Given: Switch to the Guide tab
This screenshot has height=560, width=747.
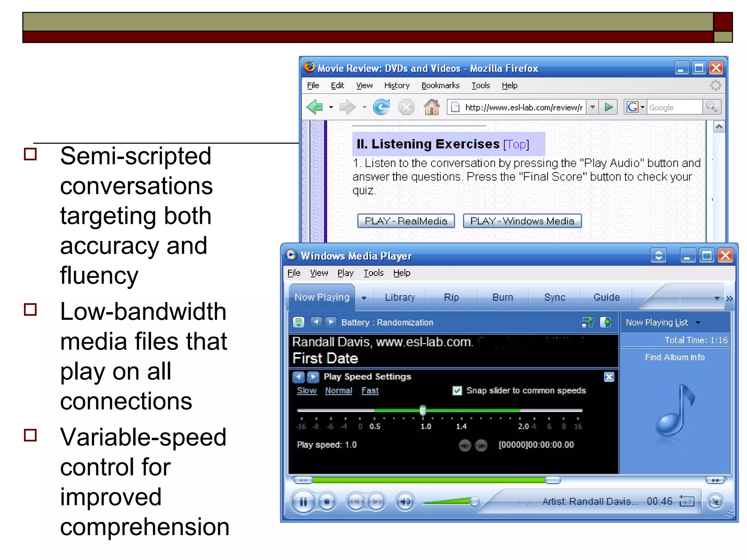Looking at the screenshot, I should pos(606,297).
